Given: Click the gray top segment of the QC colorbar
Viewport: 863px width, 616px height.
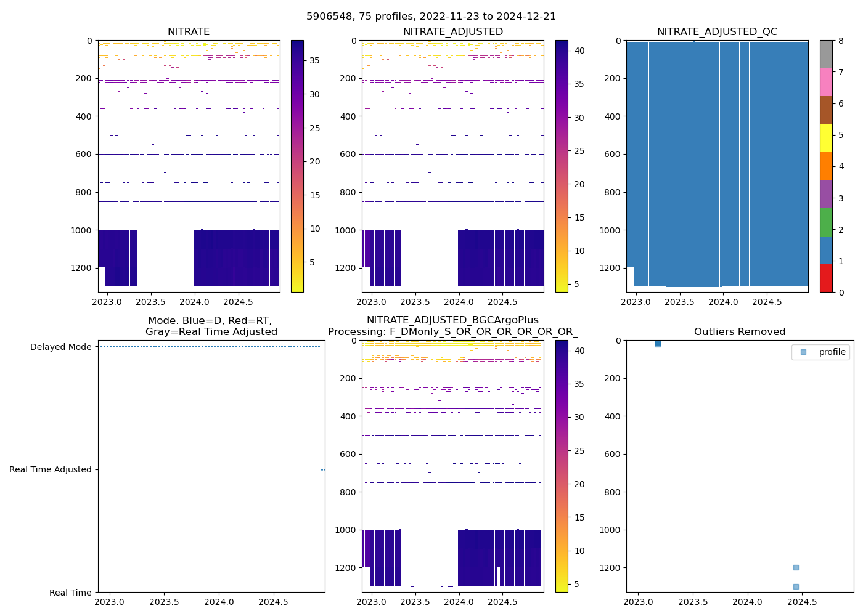Looking at the screenshot, I should 826,54.
